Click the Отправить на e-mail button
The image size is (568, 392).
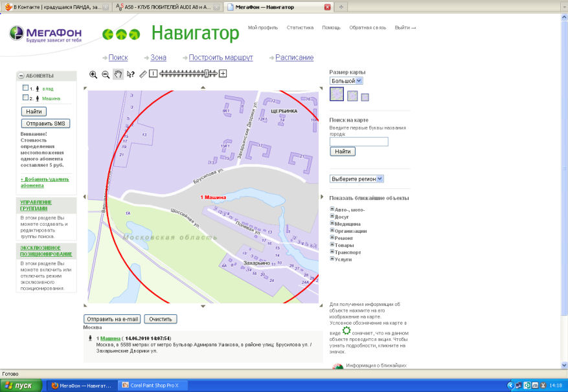(x=112, y=319)
